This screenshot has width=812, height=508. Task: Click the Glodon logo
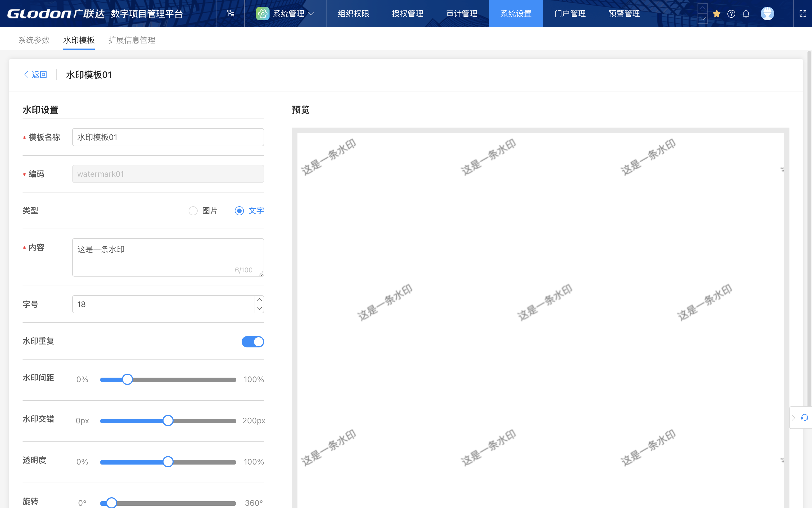(x=56, y=14)
